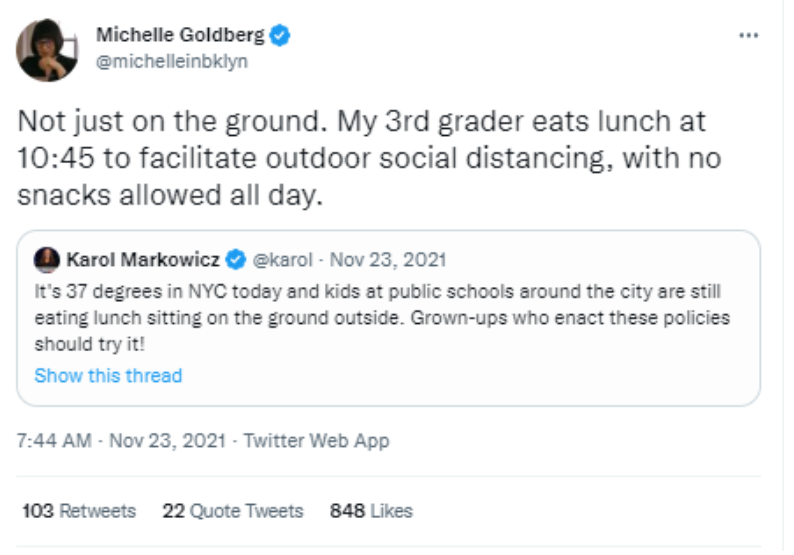Click Karol Markowicz's small avatar
This screenshot has width=794, height=555.
pyautogui.click(x=46, y=261)
